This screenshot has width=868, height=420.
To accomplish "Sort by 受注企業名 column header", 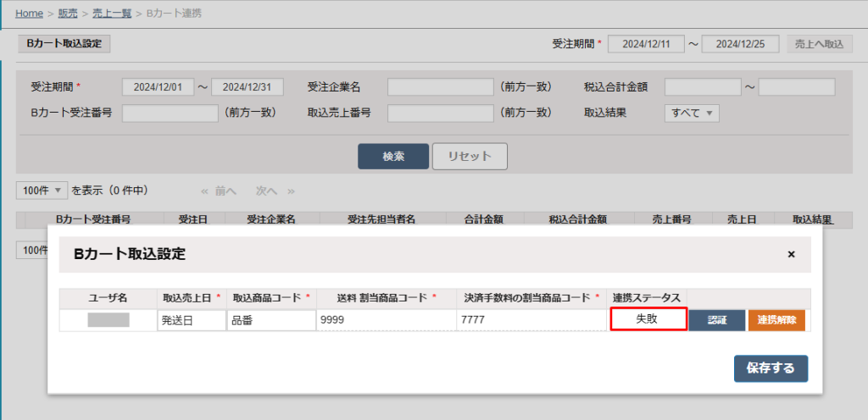I will [271, 218].
